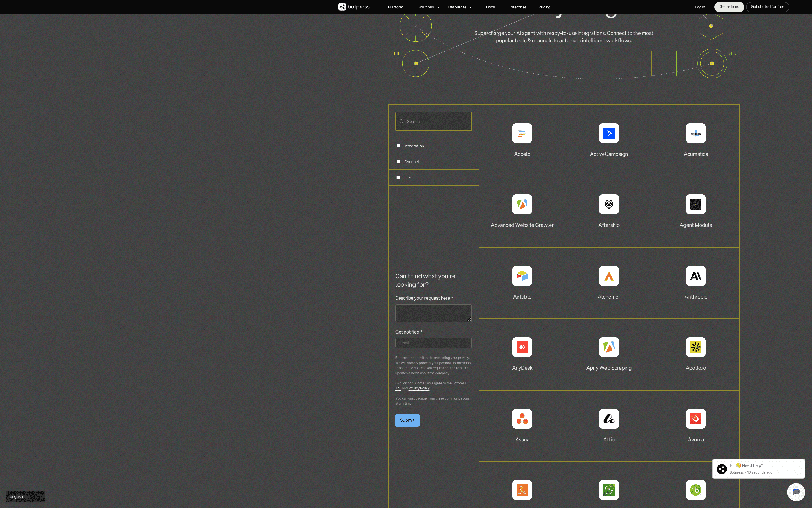The height and width of the screenshot is (508, 812).
Task: Click the Alchemer logo icon
Action: tap(609, 276)
